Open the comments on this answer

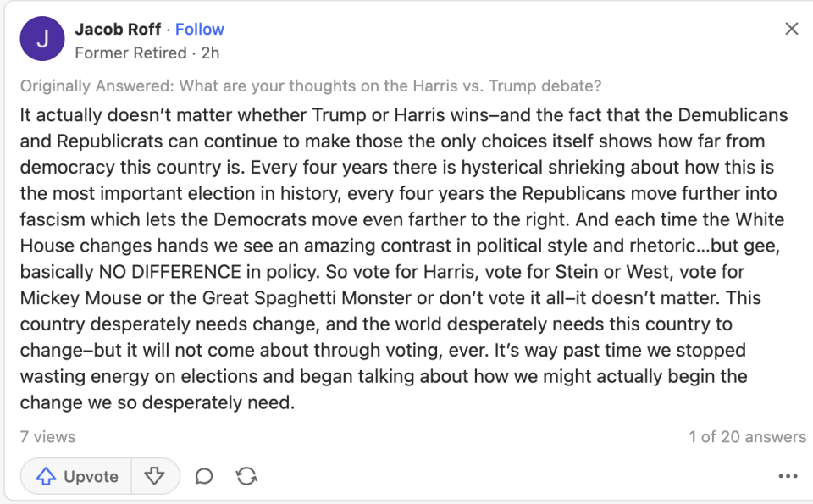tap(204, 477)
